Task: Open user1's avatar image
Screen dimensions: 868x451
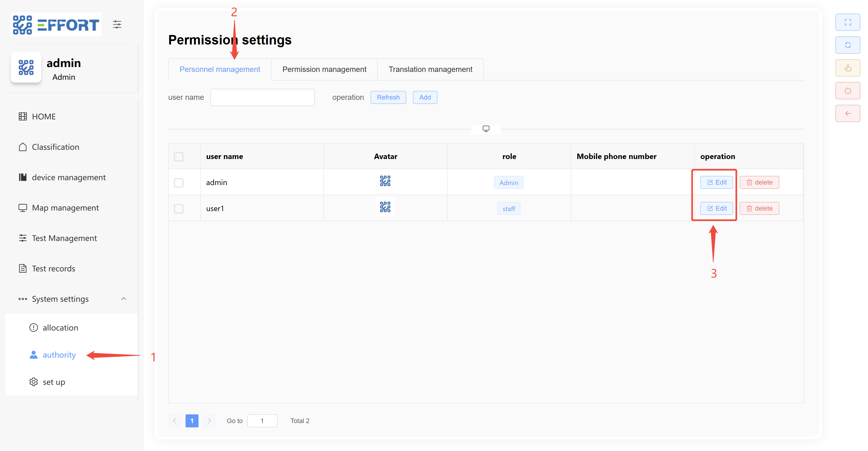Action: coord(385,207)
